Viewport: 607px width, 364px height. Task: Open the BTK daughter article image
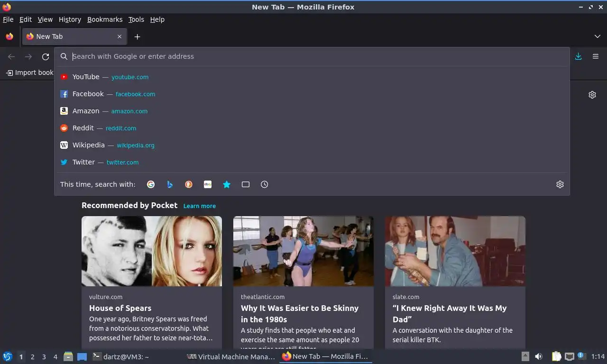point(455,251)
